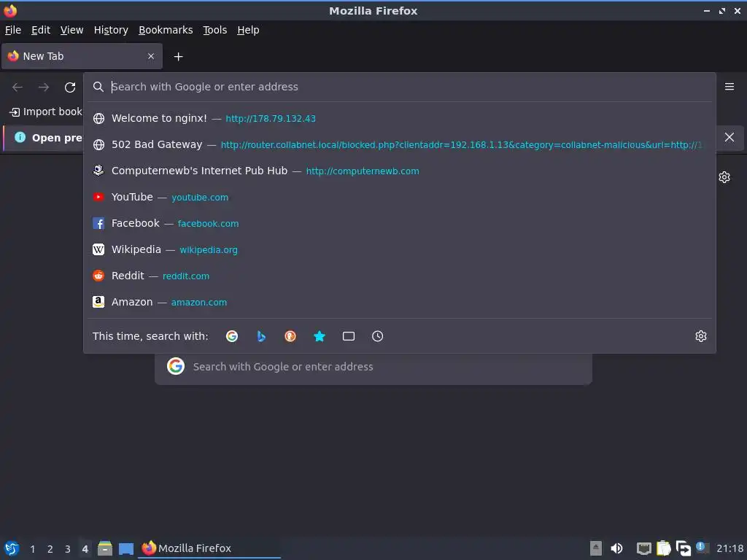Open the 502 Bad Gateway suggestion

(400, 145)
